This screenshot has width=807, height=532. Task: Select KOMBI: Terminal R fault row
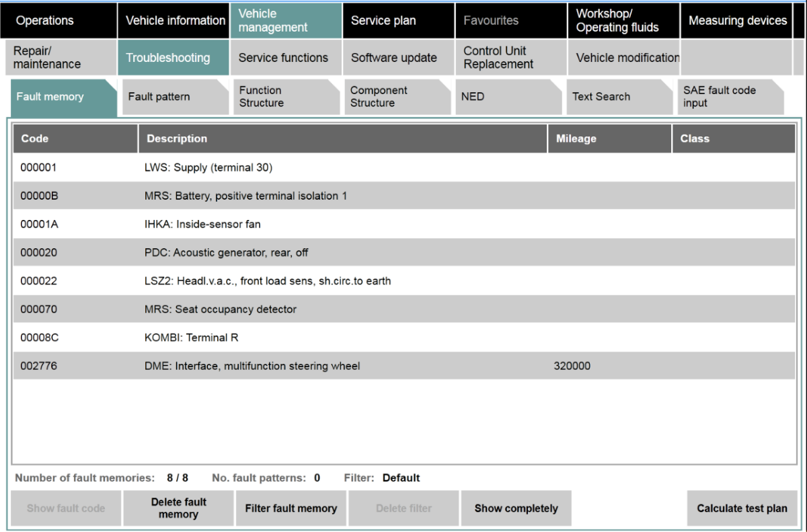[404, 337]
